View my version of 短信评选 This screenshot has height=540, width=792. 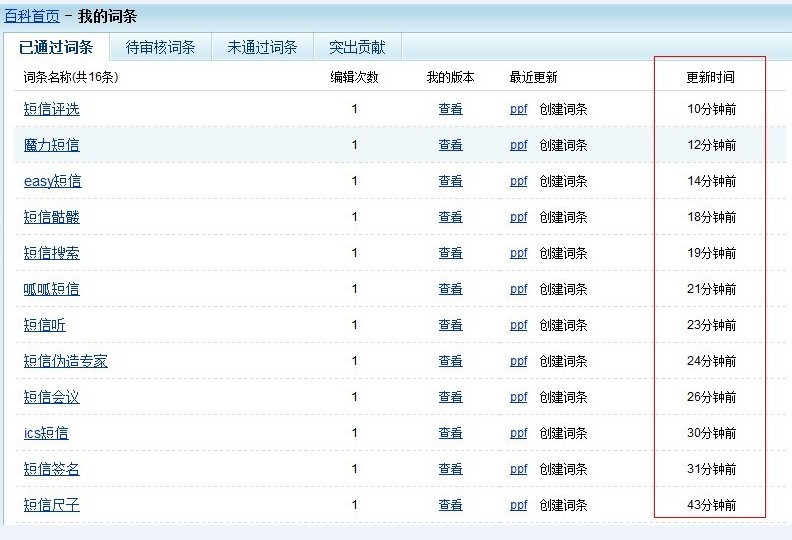pos(450,109)
